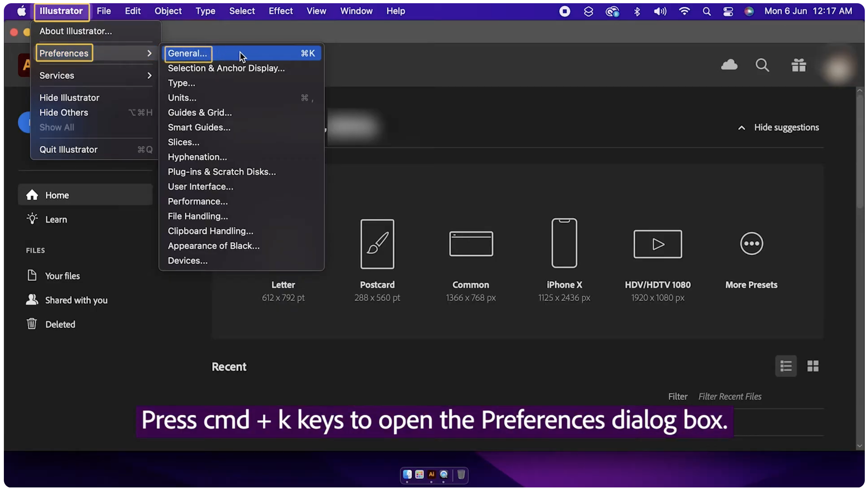Open the Deleted trash section
The image size is (868, 490).
(x=60, y=324)
